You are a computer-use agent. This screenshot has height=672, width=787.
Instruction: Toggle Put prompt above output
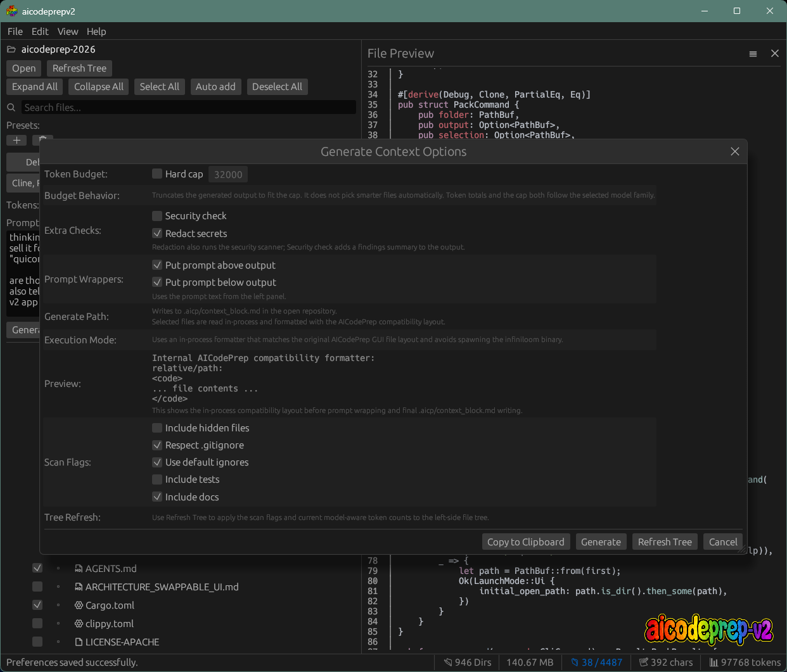[x=157, y=265]
